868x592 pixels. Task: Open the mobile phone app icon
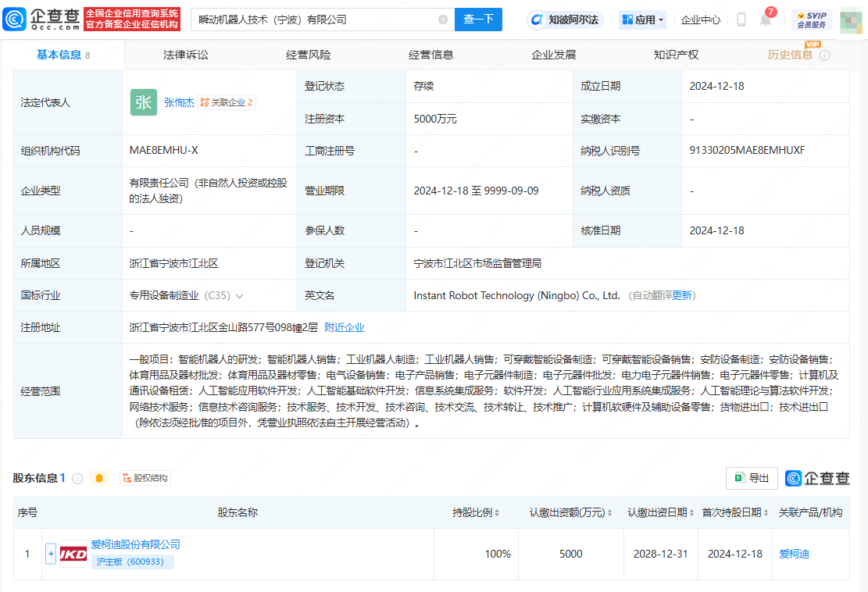pos(741,20)
